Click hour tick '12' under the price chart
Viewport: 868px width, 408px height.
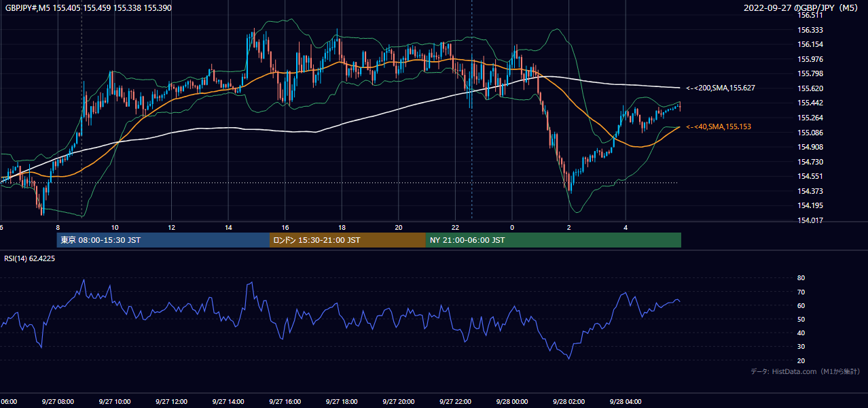pyautogui.click(x=171, y=228)
